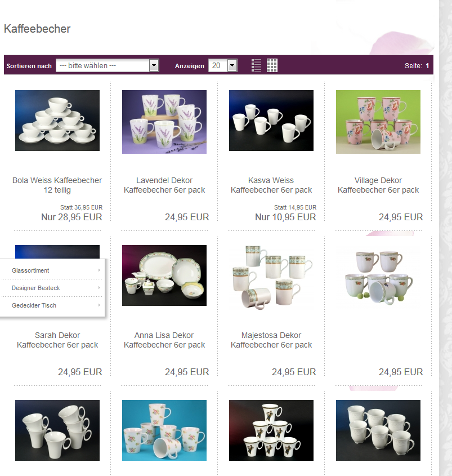Viewport: 452px width, 476px height.
Task: Open Lavendel Dekor Kaffeebecher product link
Action: (164, 185)
